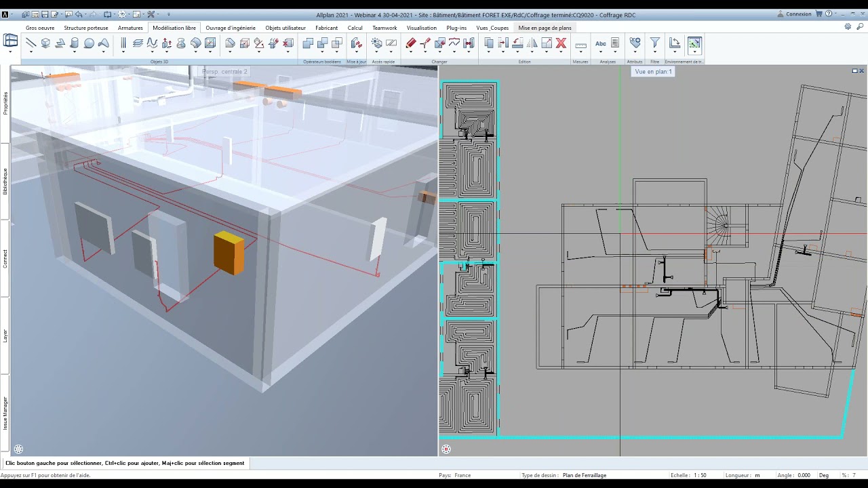The image size is (868, 488).
Task: Click the Allplan application logo menu
Action: coord(5,14)
